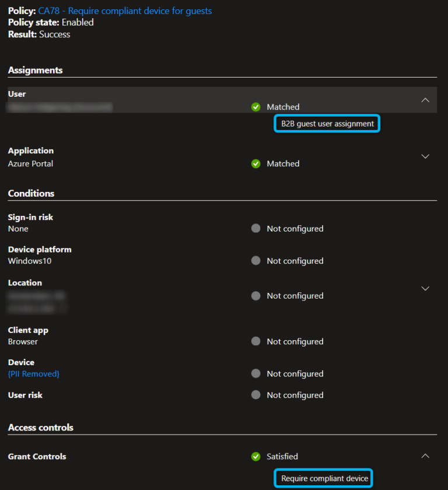Click the Not configured icon for Client app
448x490 pixels.
coord(256,341)
